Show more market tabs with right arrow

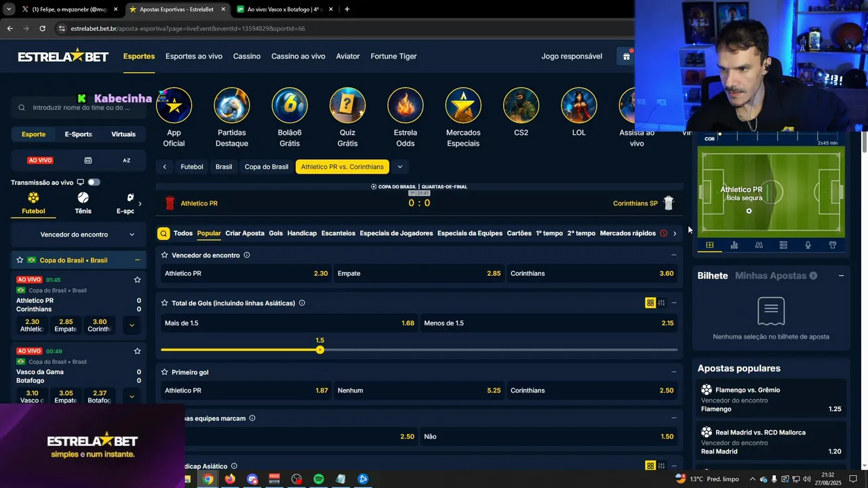point(674,233)
